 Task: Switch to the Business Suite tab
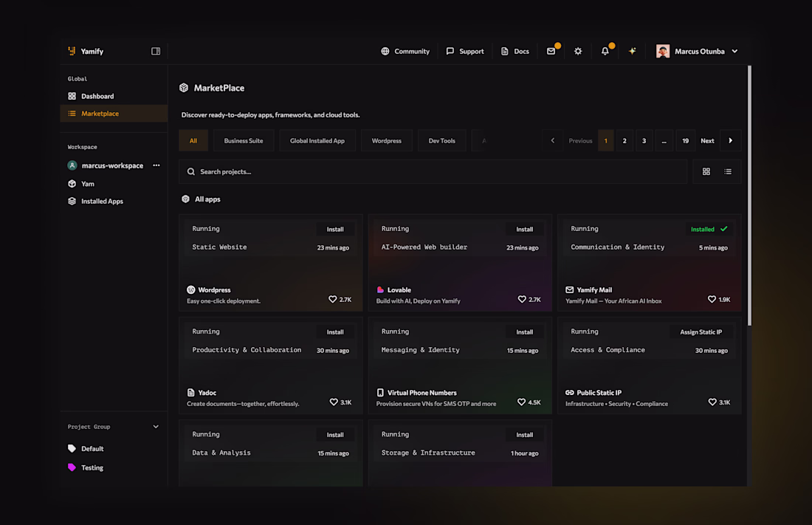pyautogui.click(x=244, y=140)
